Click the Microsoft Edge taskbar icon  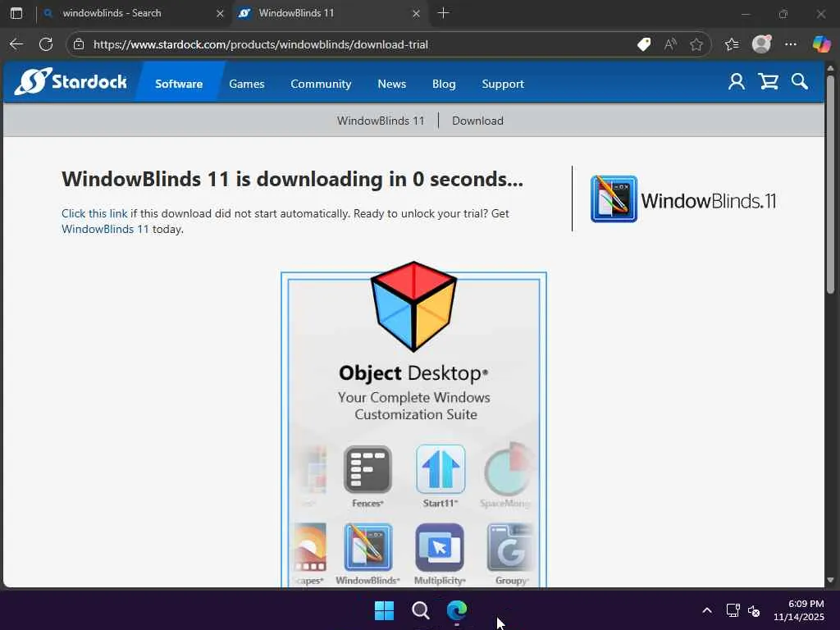tap(457, 610)
